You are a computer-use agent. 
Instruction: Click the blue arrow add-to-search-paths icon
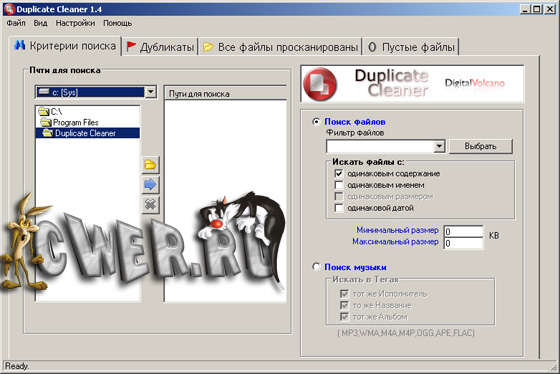[150, 185]
